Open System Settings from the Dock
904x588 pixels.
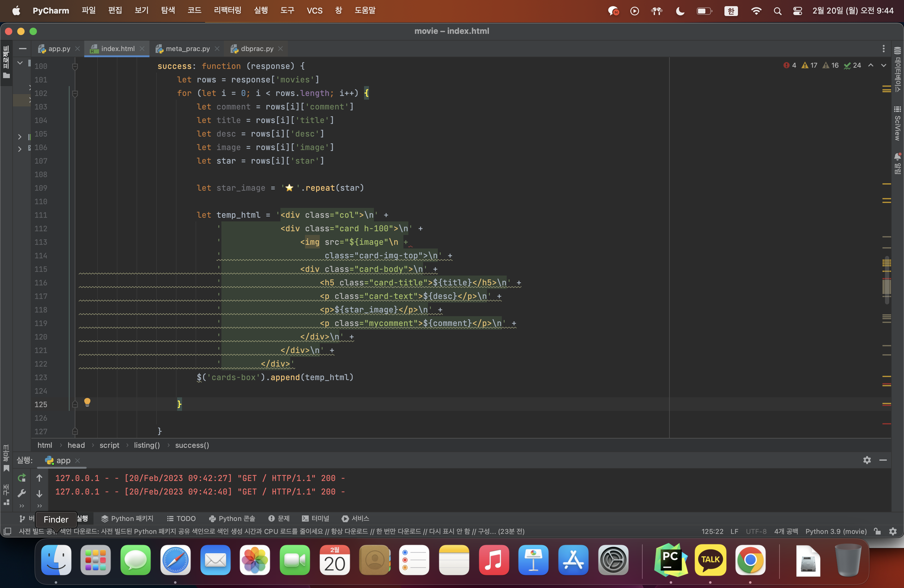[613, 560]
